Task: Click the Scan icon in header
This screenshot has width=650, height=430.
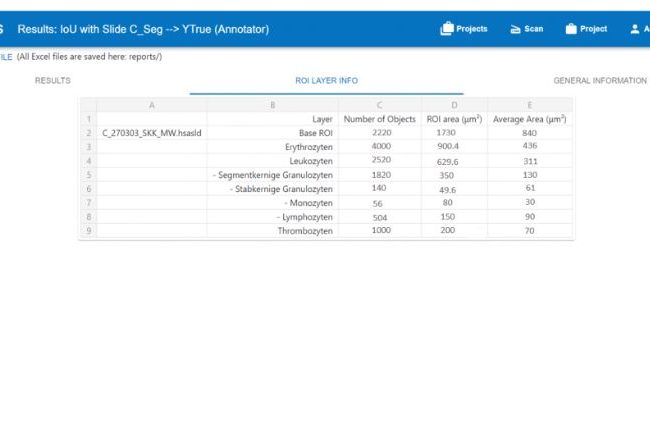Action: pyautogui.click(x=516, y=29)
